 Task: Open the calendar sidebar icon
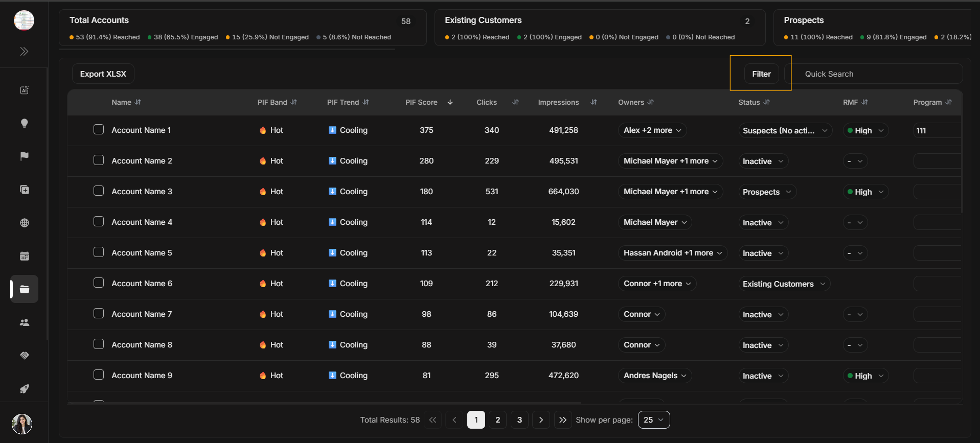tap(24, 256)
